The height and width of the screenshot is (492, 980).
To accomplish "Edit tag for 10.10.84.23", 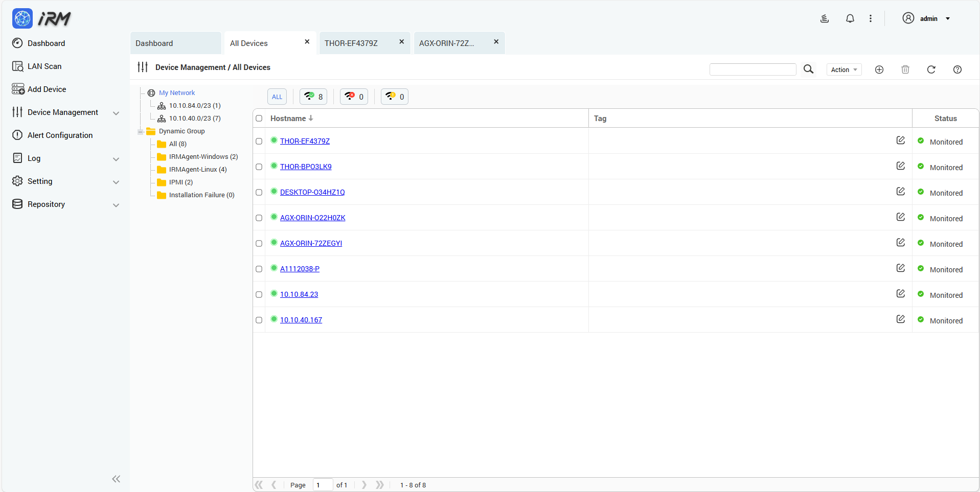I will tap(901, 293).
